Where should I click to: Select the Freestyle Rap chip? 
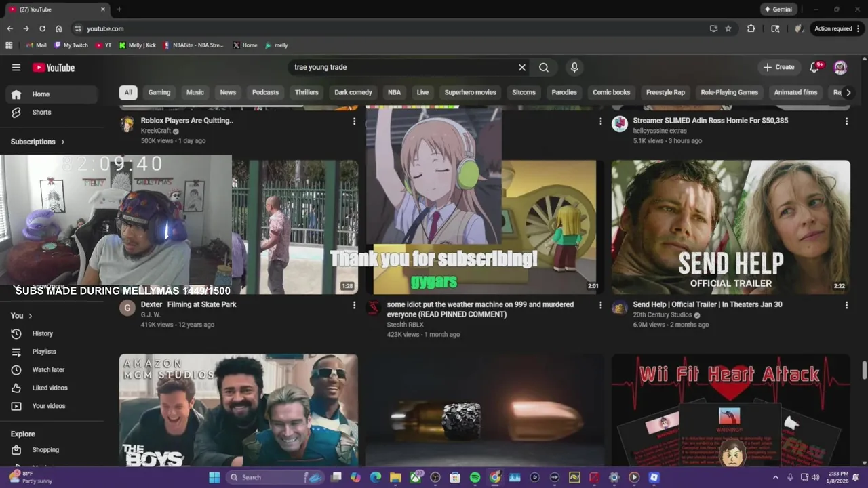pyautogui.click(x=665, y=92)
